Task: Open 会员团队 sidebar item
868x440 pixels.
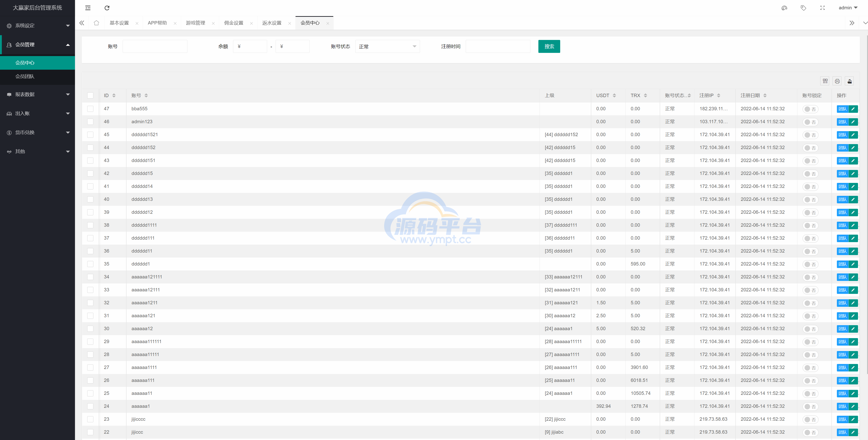Action: [37, 76]
